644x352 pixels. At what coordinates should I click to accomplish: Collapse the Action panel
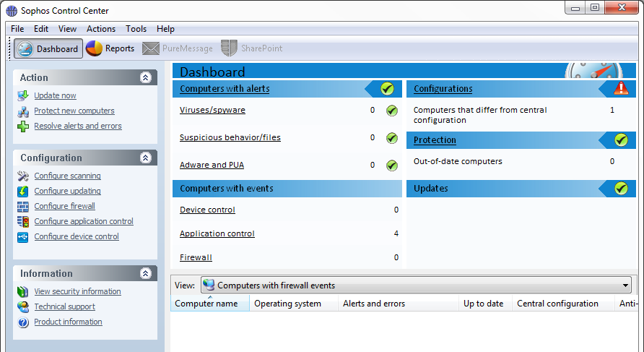pyautogui.click(x=145, y=77)
